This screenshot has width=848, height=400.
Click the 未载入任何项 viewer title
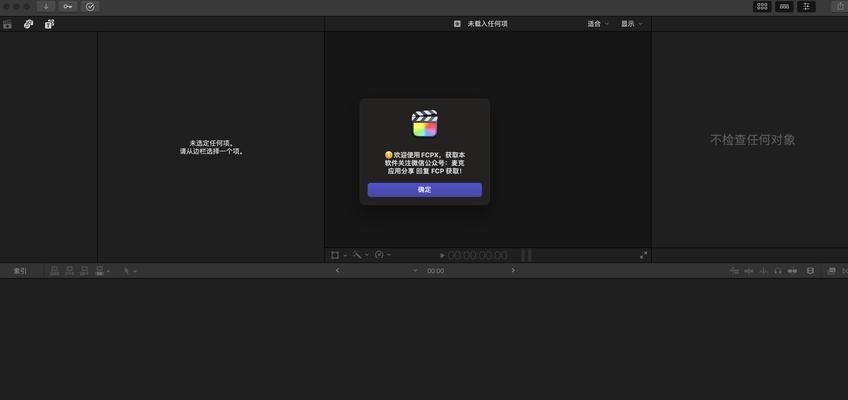(x=487, y=24)
